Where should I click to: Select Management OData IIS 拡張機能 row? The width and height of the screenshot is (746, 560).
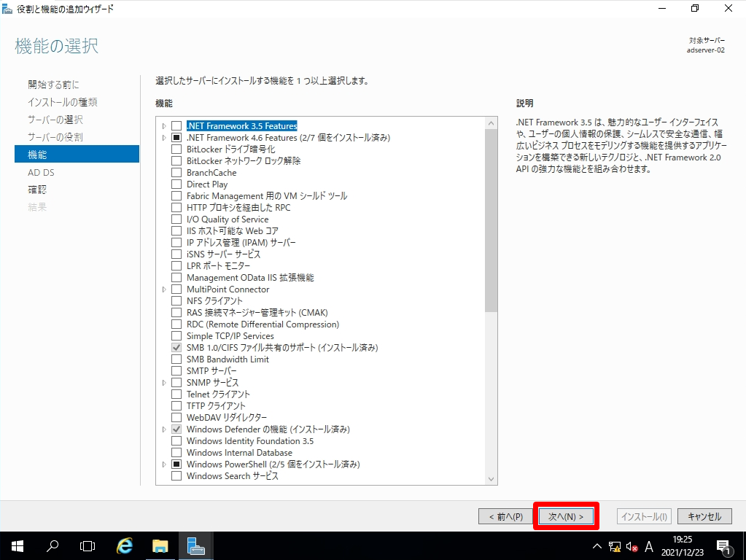point(250,278)
